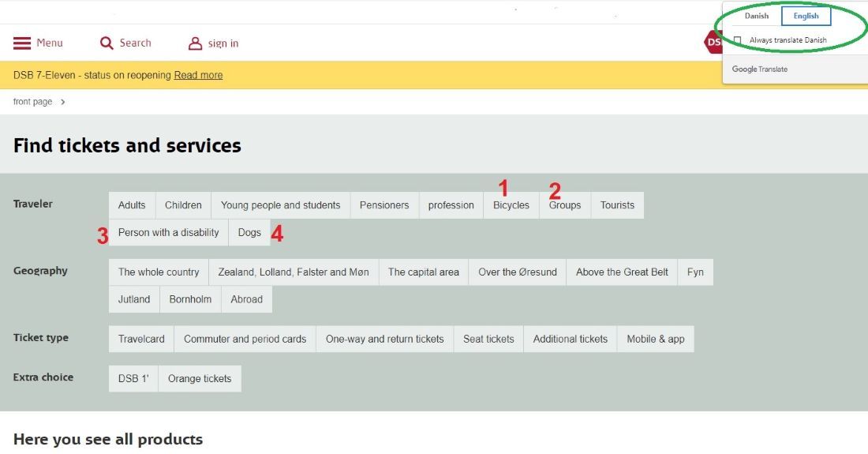Click the Search magnifier icon
The image size is (868, 454).
point(107,43)
